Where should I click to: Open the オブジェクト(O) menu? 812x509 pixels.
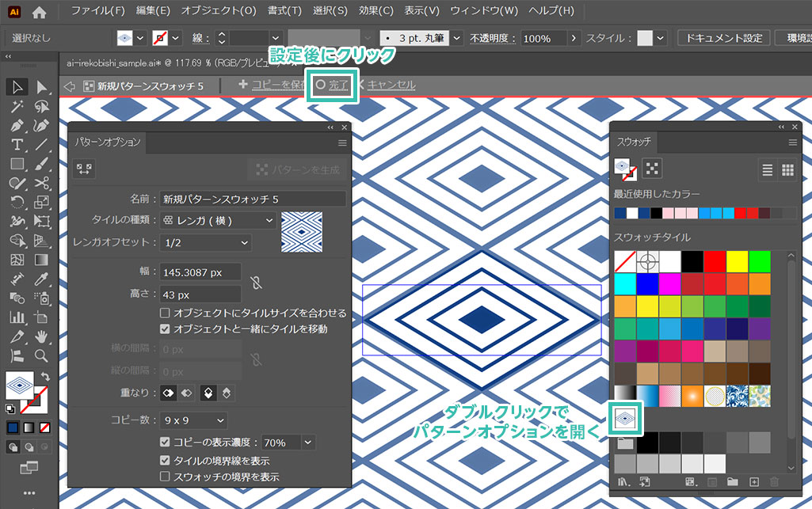coord(218,11)
